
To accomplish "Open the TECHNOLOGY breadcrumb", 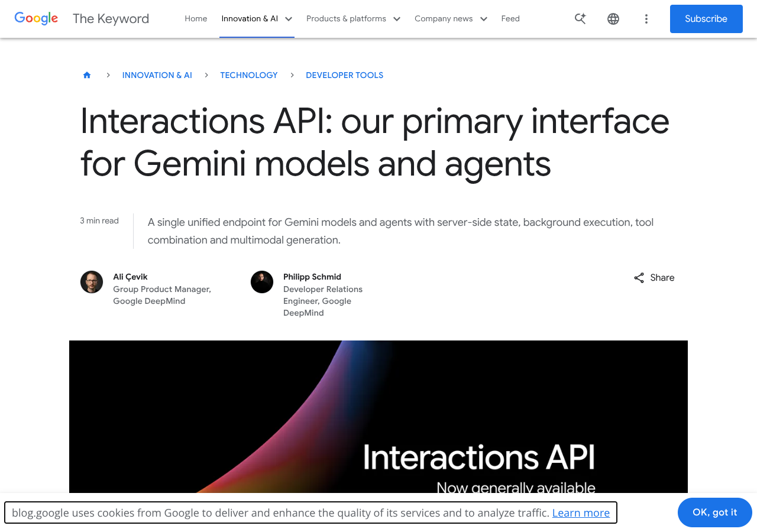I will 249,75.
